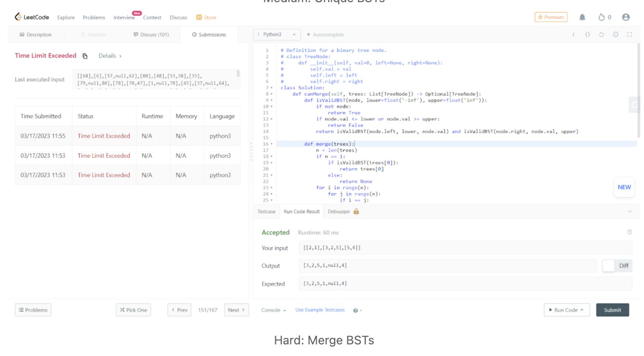Enter fullscreen mode in the code editor
644x356 pixels.
click(629, 34)
